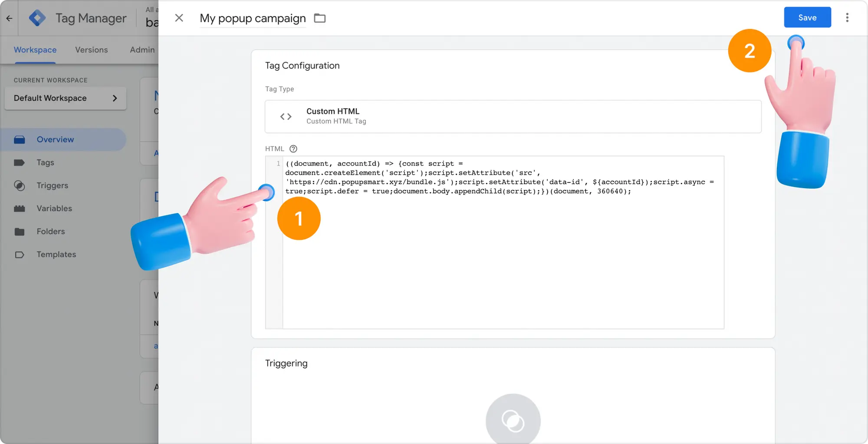Click the Variables film icon
The width and height of the screenshot is (868, 444).
tap(20, 209)
